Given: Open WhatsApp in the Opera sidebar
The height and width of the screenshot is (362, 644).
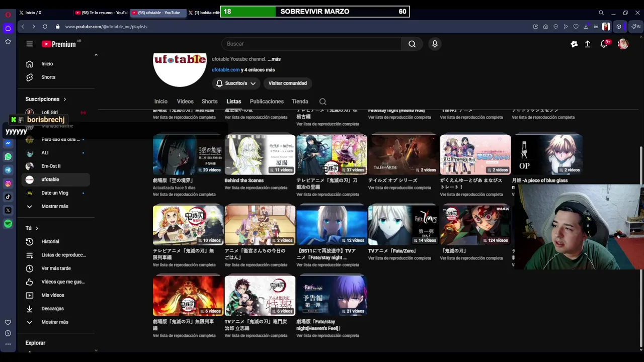Looking at the screenshot, I should tap(8, 157).
